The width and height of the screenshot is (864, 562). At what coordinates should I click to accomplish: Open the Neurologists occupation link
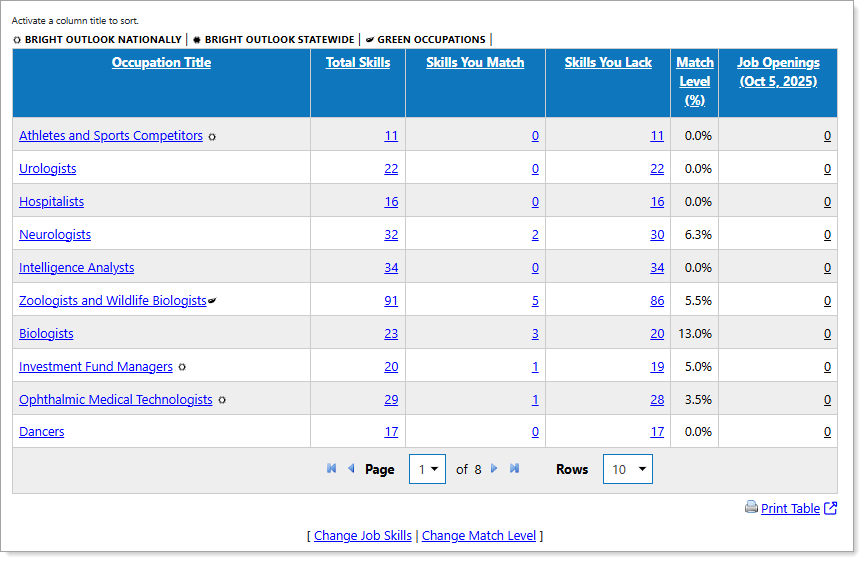click(x=55, y=235)
